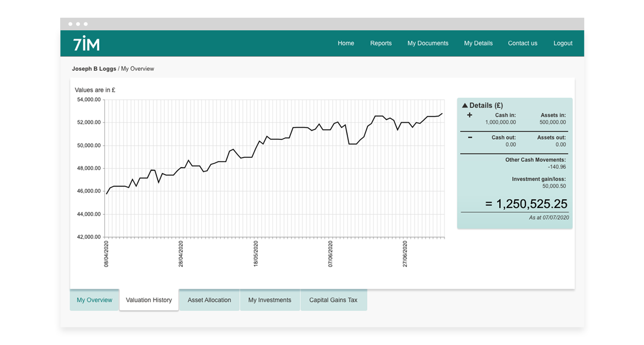Click the 7IM logo
644x345 pixels.
click(86, 43)
